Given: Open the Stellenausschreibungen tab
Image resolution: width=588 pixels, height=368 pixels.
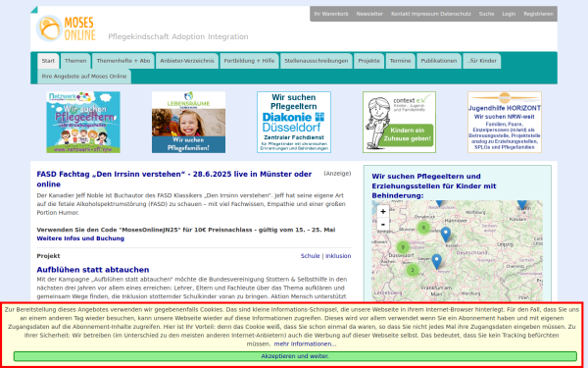Looking at the screenshot, I should click(x=317, y=61).
